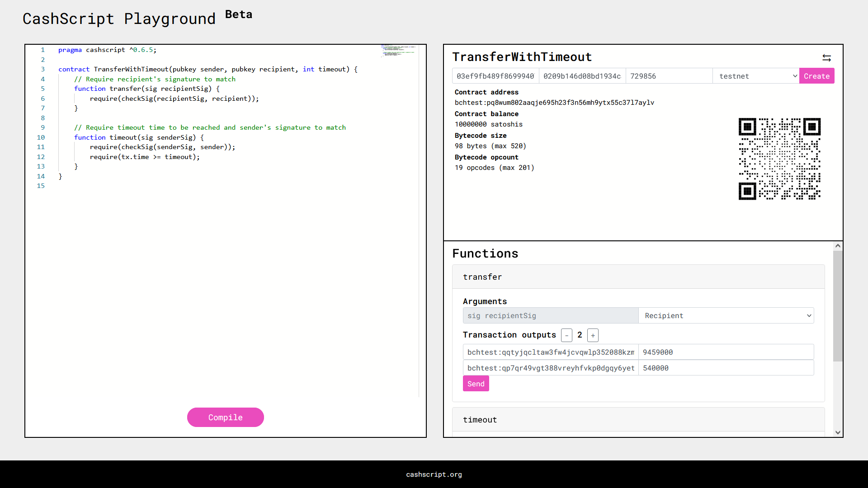Click the timeout value 729856 field
This screenshot has height=488, width=868.
point(669,76)
